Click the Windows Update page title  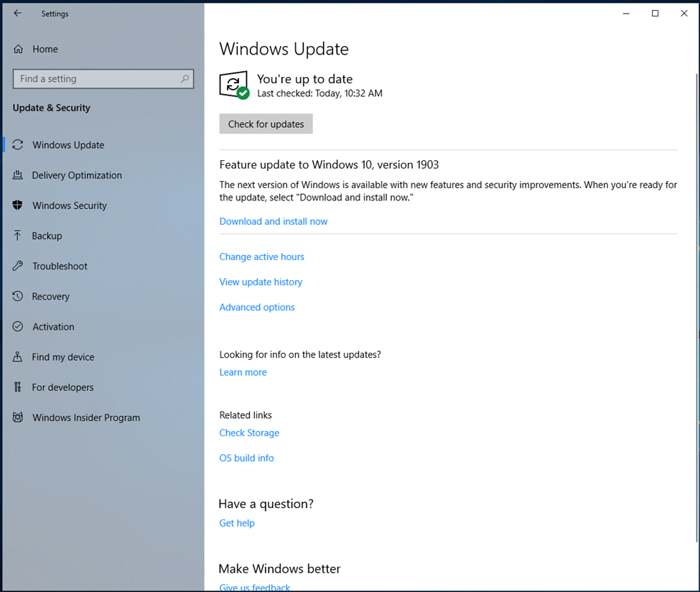(284, 49)
